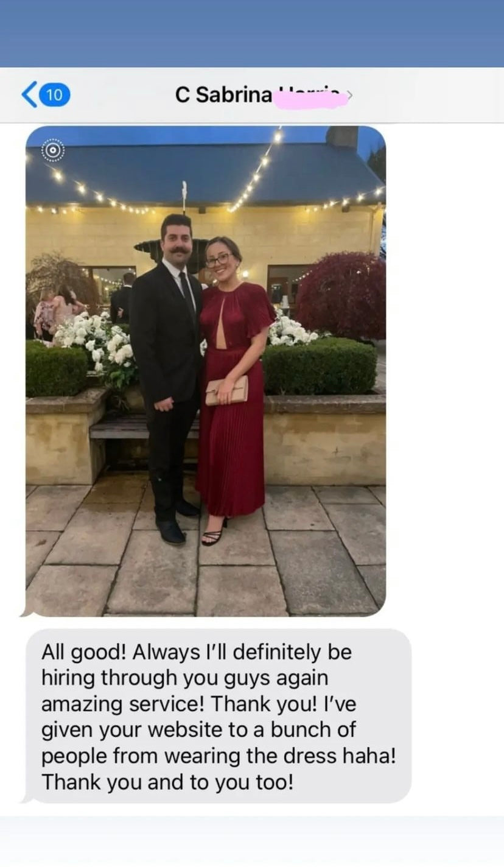Click the blue status bar at top
The image size is (504, 867).
coord(252,33)
